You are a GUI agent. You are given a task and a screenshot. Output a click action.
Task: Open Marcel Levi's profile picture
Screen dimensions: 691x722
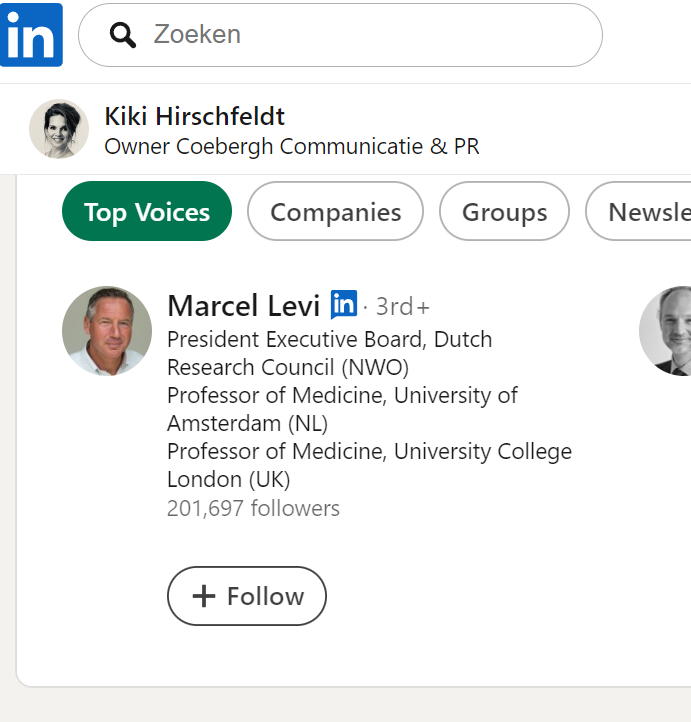coord(107,331)
